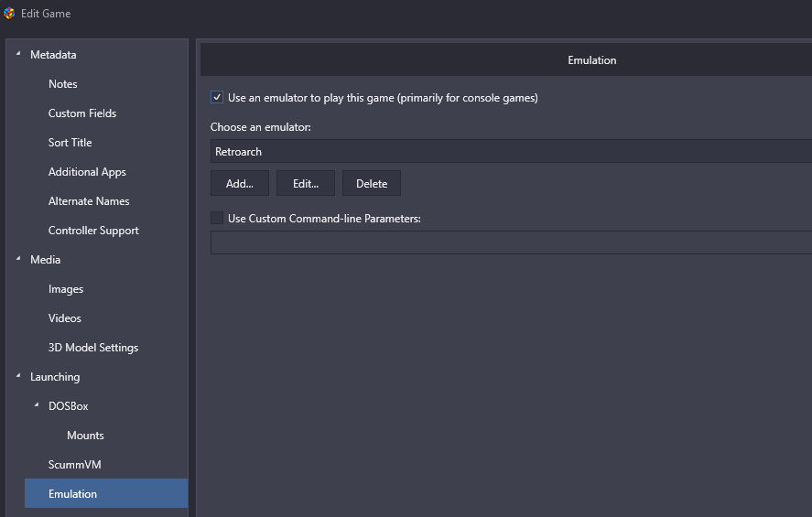Click the LaunchBox cube icon in title bar
Viewport: 812px width, 517px height.
9,13
